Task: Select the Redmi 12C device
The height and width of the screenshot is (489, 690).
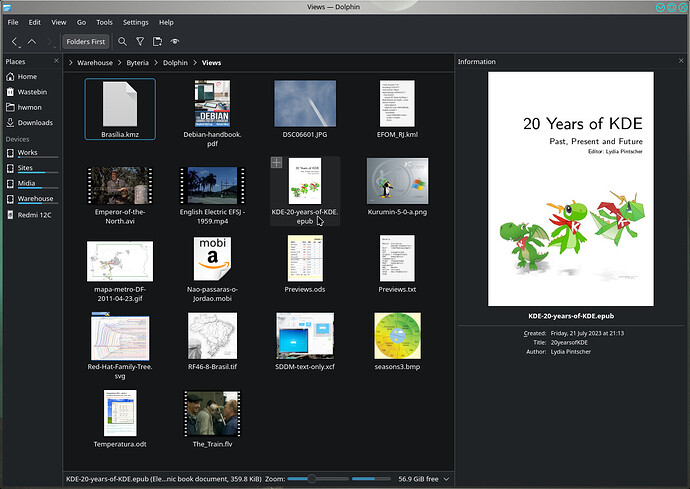Action: click(x=35, y=216)
